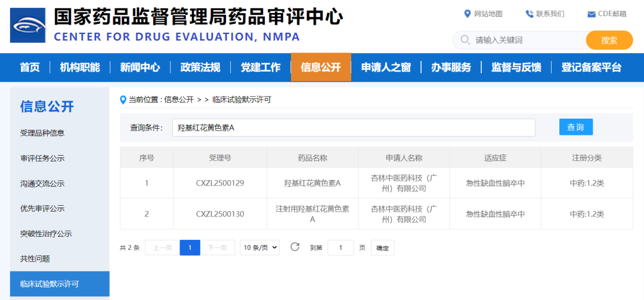Screen dimensions: 644x300
Task: Click the 注册分类 column header
Action: point(587,158)
